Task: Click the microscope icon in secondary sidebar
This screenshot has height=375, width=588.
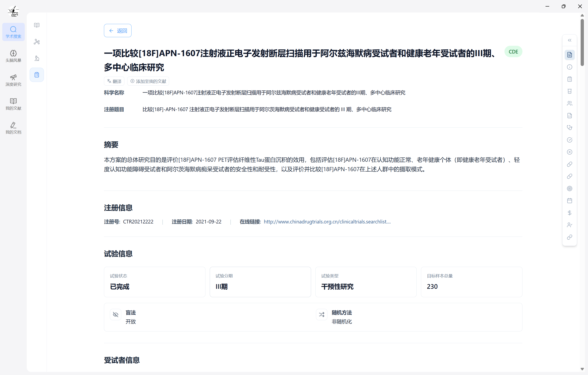Action: pyautogui.click(x=37, y=58)
